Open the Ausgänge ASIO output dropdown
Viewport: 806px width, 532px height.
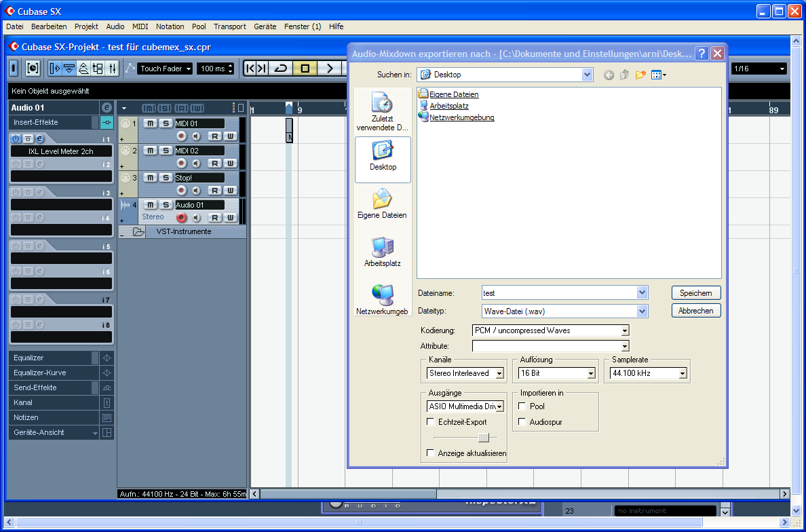499,406
